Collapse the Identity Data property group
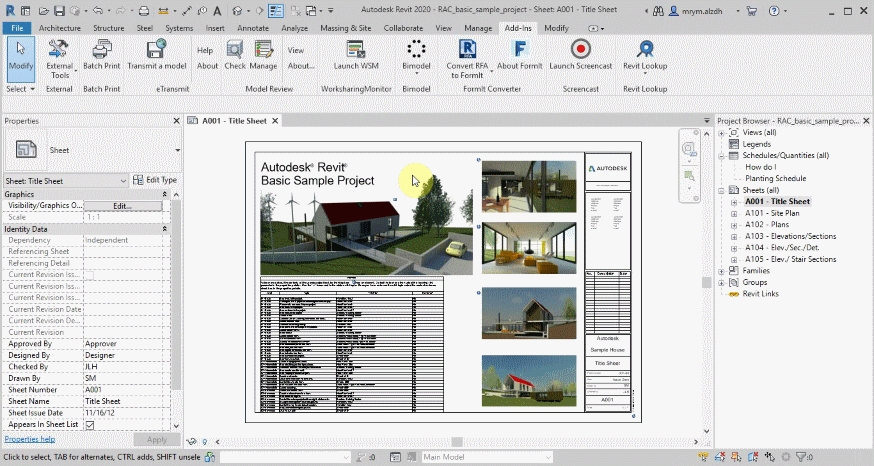874x466 pixels. click(x=165, y=229)
